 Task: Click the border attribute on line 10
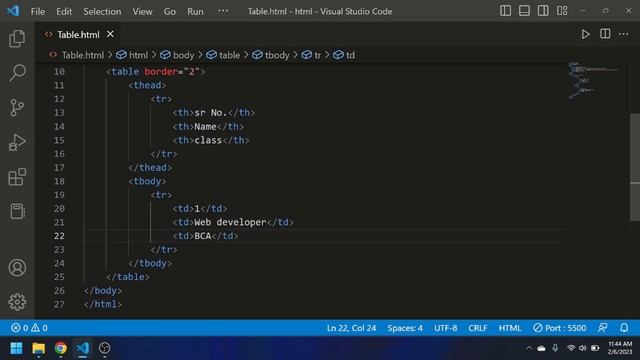click(x=161, y=72)
